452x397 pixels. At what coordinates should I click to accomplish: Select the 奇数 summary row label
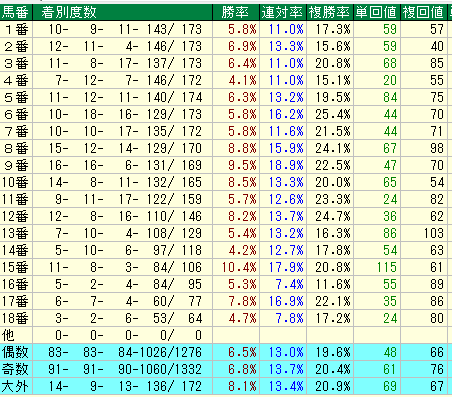[15, 369]
